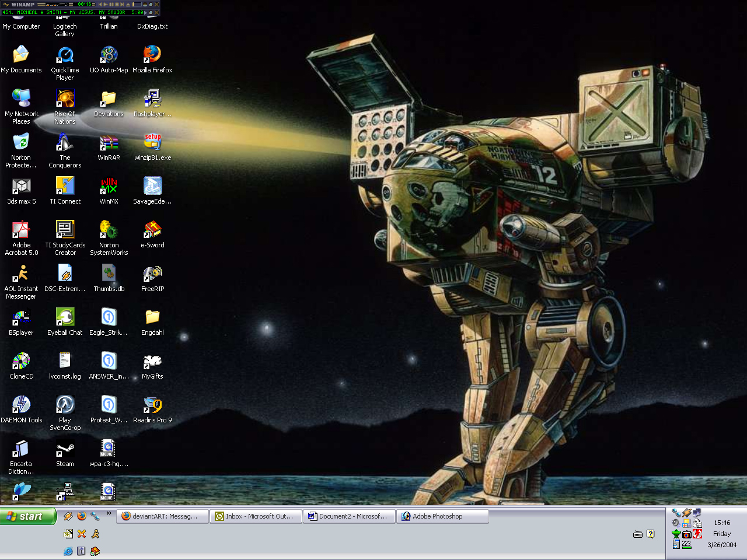Select the 3ds max 5 shortcut
The height and width of the screenshot is (560, 747).
pyautogui.click(x=21, y=191)
